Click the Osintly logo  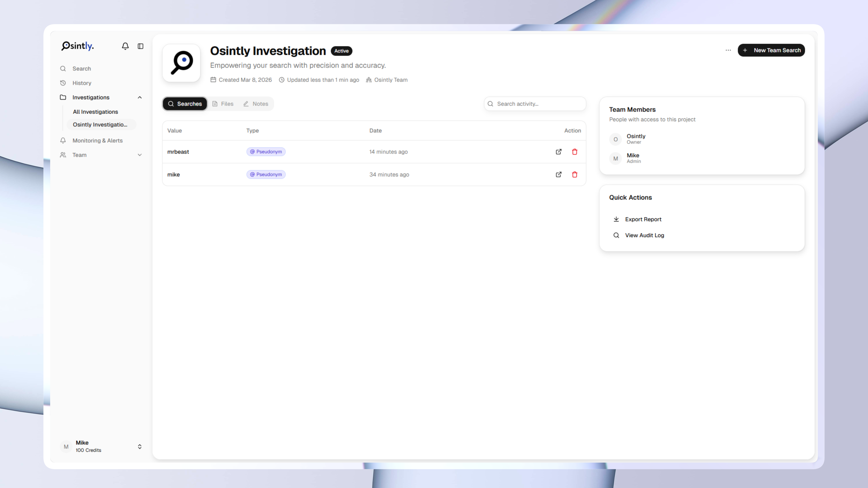click(x=77, y=46)
